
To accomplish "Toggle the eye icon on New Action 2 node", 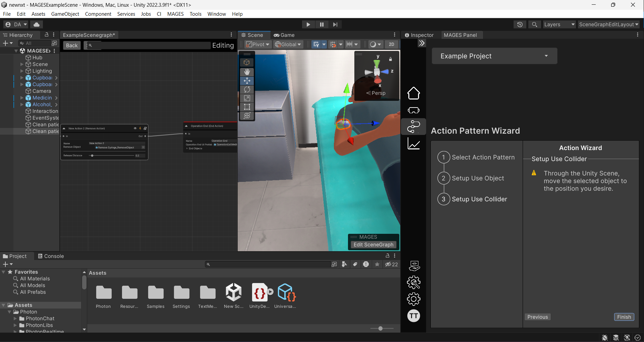I will (135, 128).
